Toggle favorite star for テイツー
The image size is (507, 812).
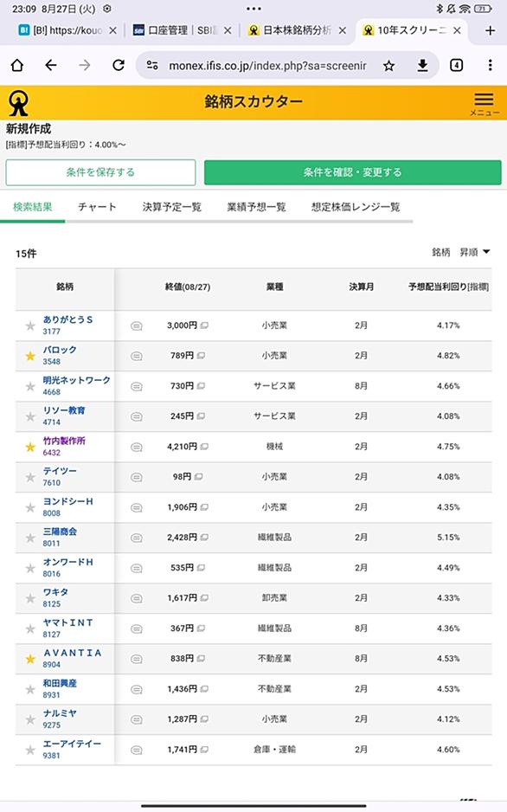point(30,477)
